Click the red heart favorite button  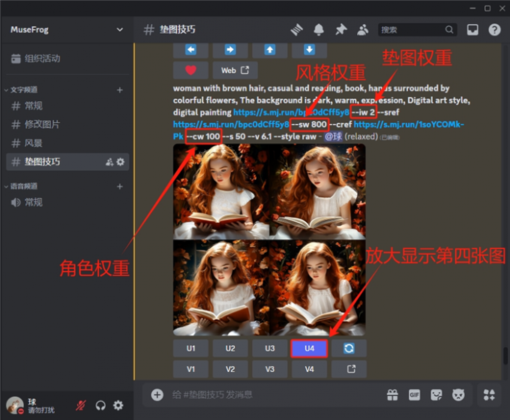[191, 70]
